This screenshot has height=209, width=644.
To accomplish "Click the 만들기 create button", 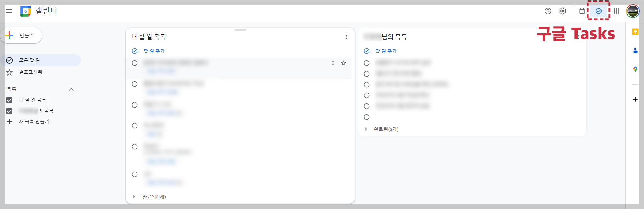I will [x=21, y=35].
